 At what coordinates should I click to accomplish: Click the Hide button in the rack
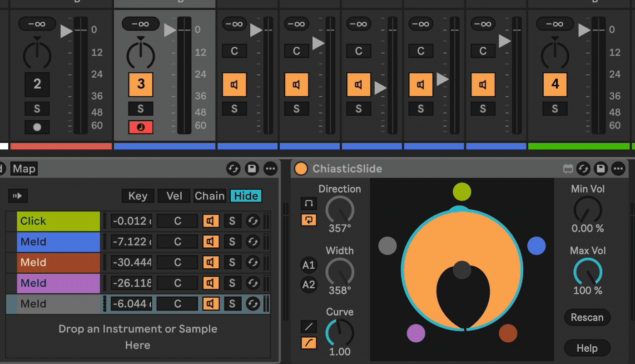[246, 196]
